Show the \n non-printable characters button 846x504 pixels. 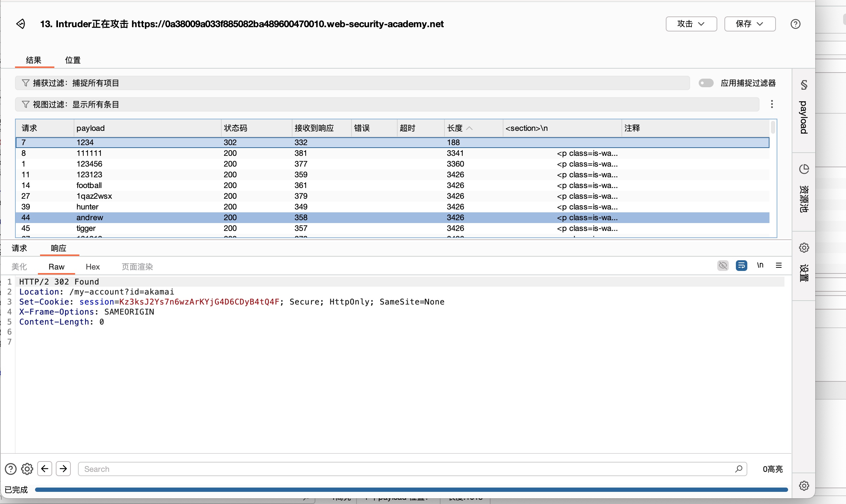tap(760, 265)
